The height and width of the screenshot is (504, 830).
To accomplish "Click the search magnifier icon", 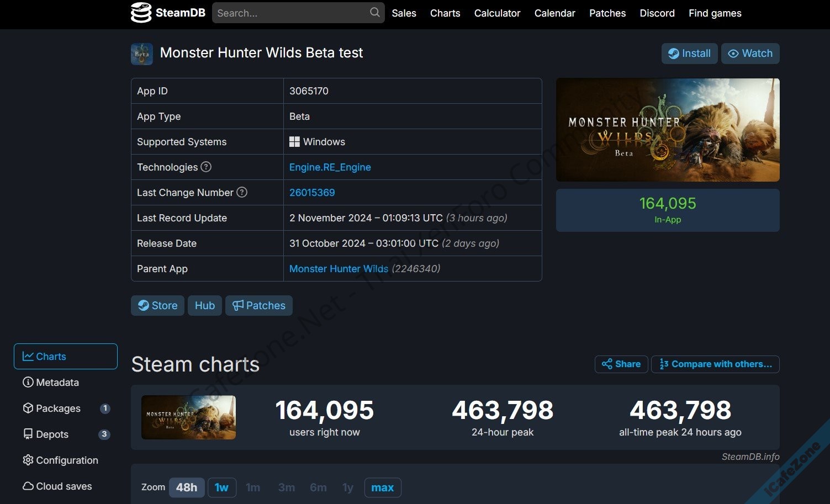I will click(374, 12).
